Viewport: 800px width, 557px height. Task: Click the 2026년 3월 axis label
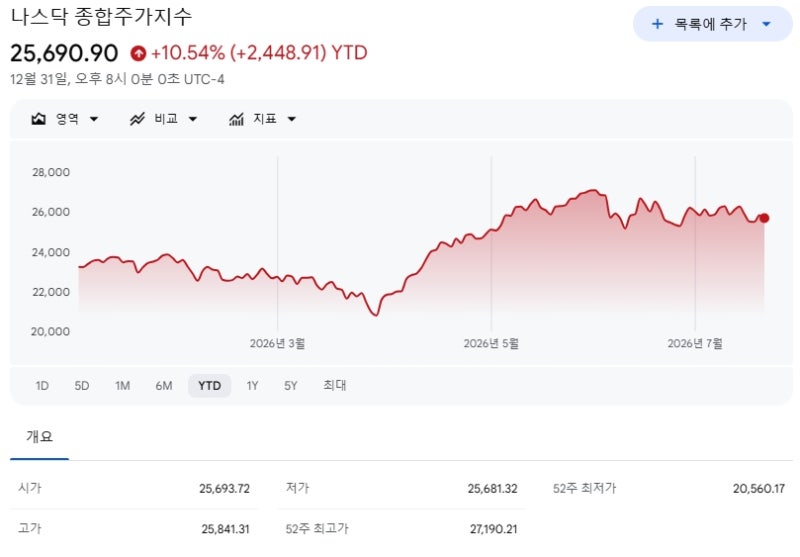click(277, 344)
